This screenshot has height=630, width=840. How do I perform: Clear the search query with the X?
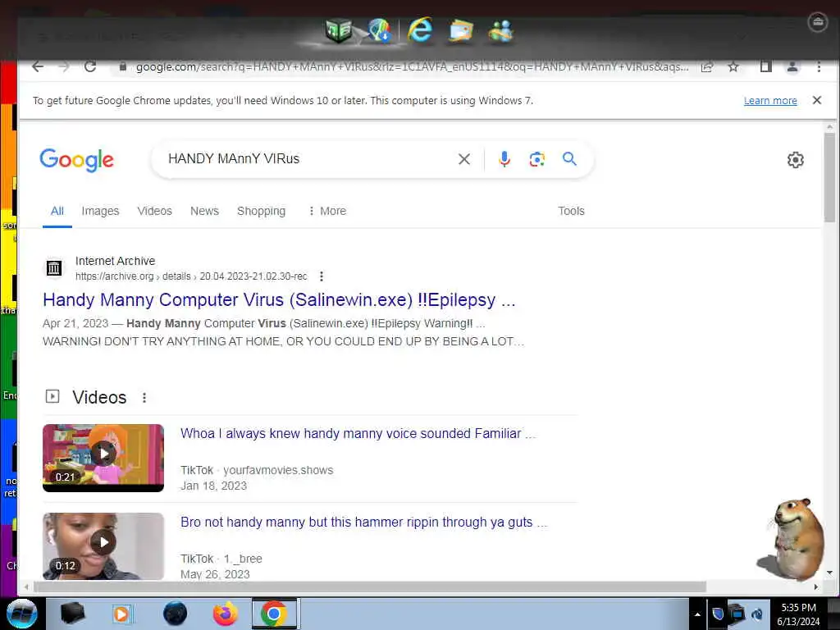click(x=464, y=159)
